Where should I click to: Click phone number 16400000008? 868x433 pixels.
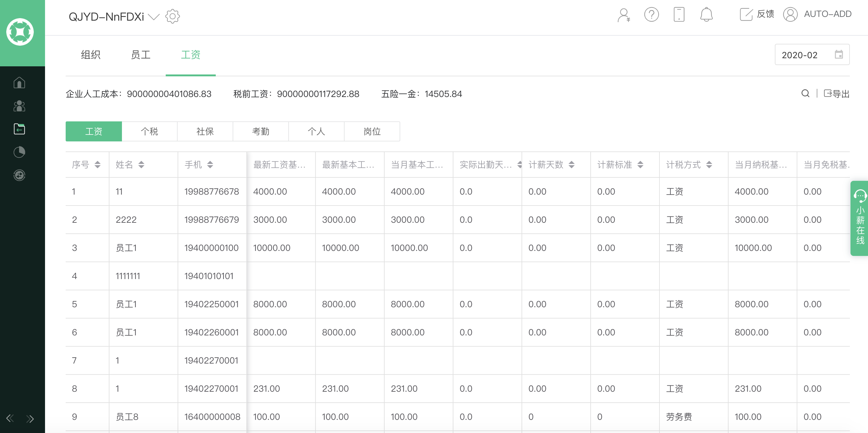point(212,417)
